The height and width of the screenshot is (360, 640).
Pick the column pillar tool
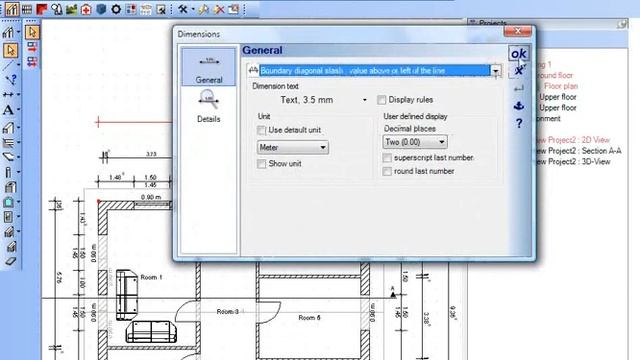coord(8,172)
